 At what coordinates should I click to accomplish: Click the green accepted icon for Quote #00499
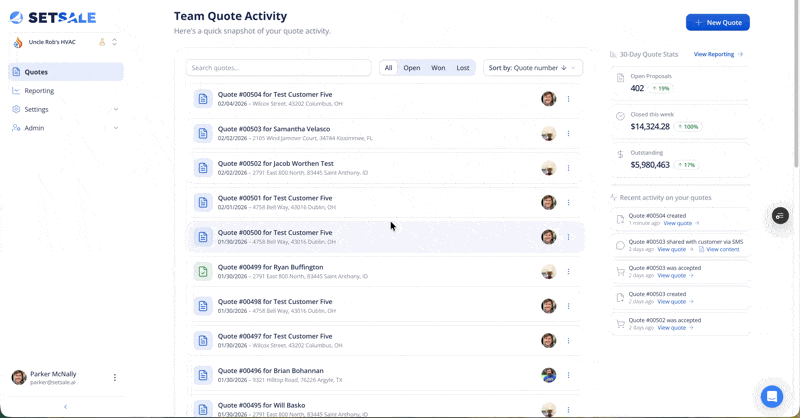pos(203,272)
